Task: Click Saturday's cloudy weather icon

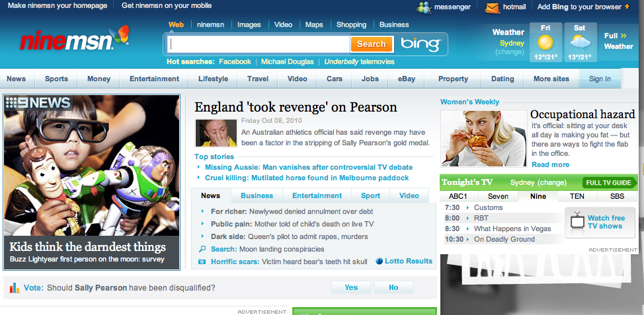Action: pos(580,43)
